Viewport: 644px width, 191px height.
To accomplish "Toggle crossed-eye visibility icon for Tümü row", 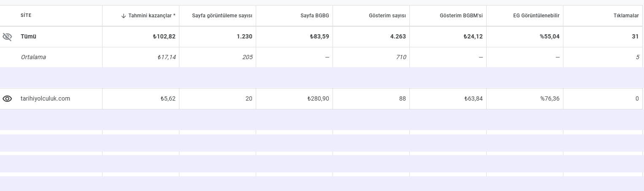I will tap(7, 37).
